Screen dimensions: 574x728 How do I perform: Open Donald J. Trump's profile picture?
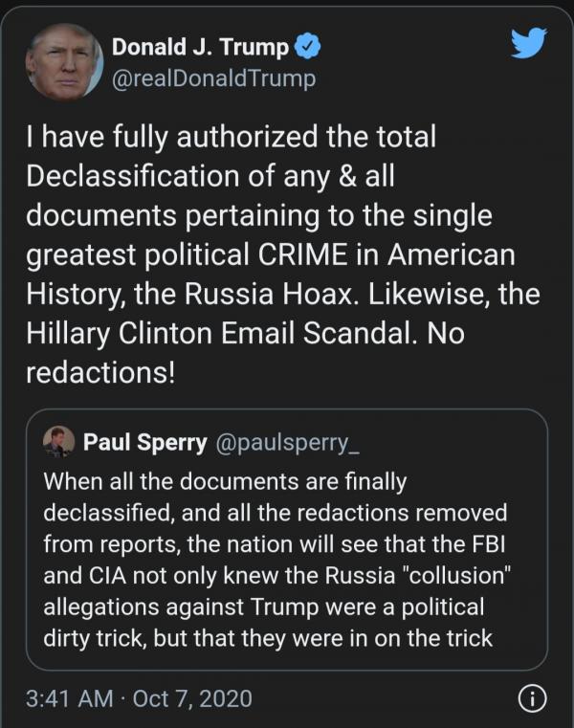(x=64, y=61)
